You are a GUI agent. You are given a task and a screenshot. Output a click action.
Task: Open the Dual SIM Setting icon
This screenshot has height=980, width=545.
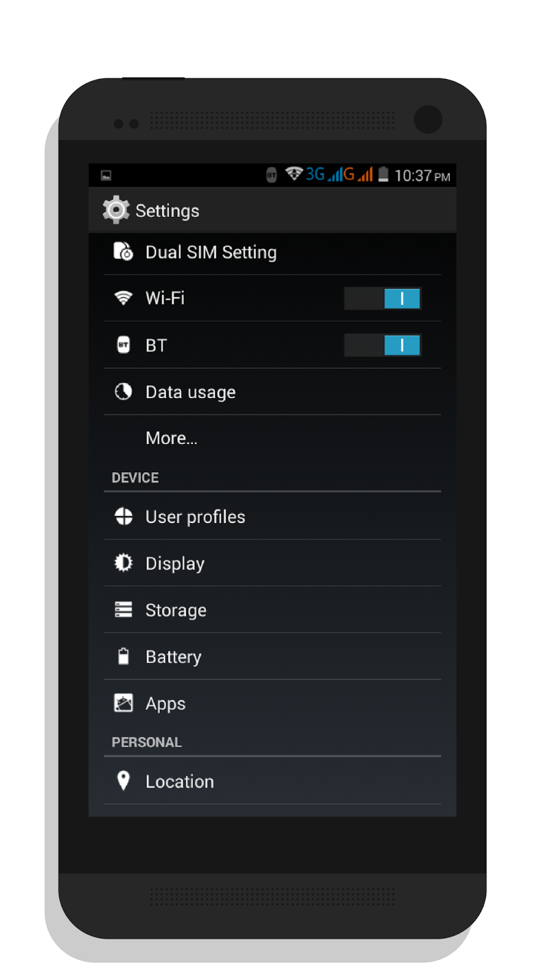tap(123, 252)
